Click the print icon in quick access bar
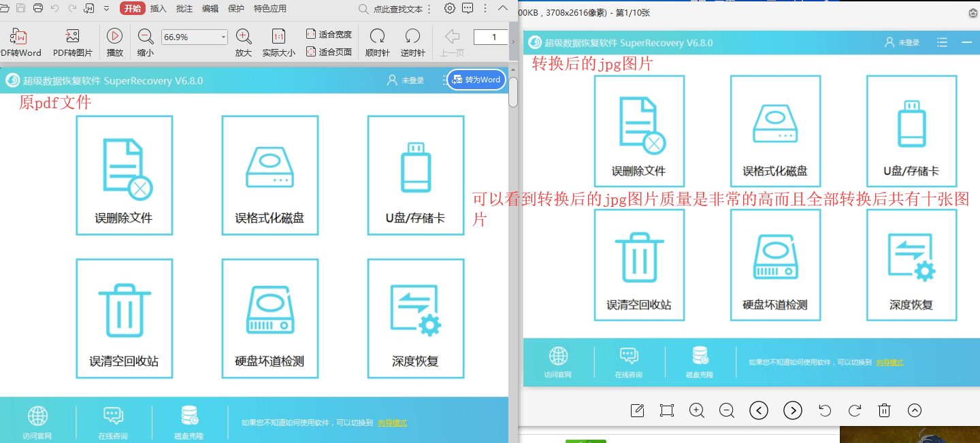The height and width of the screenshot is (443, 980). (38, 8)
